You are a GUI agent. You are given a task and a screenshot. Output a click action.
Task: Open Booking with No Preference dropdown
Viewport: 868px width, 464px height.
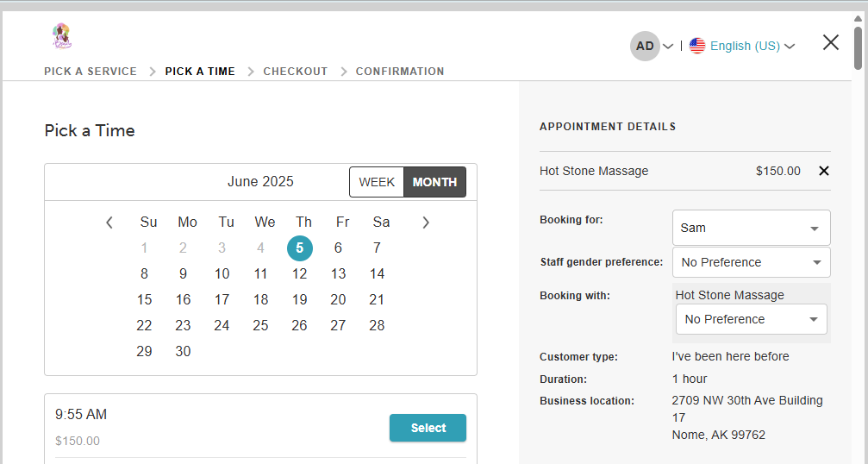751,319
